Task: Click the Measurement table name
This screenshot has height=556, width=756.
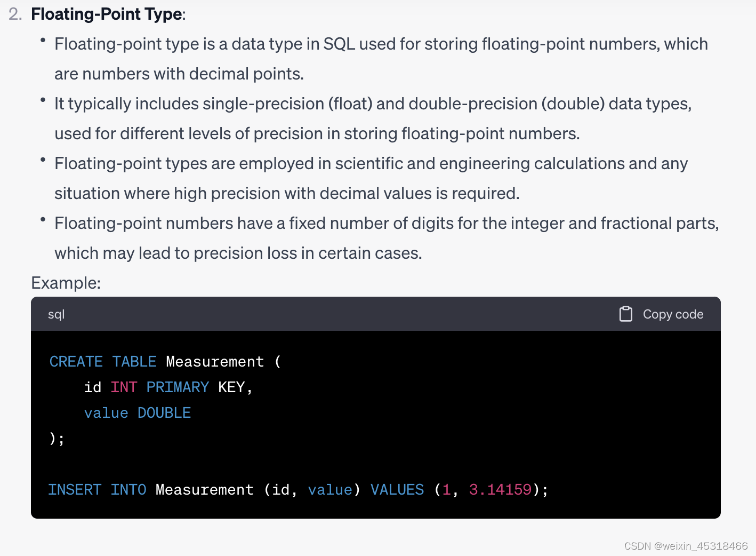Action: pos(214,361)
